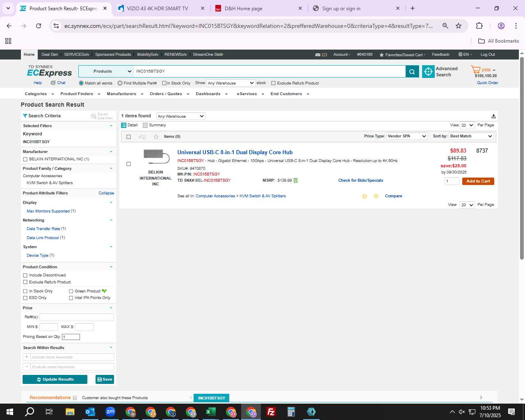Click the MIN $ price input field
Viewport: 525px width, 420px height.
click(48, 327)
